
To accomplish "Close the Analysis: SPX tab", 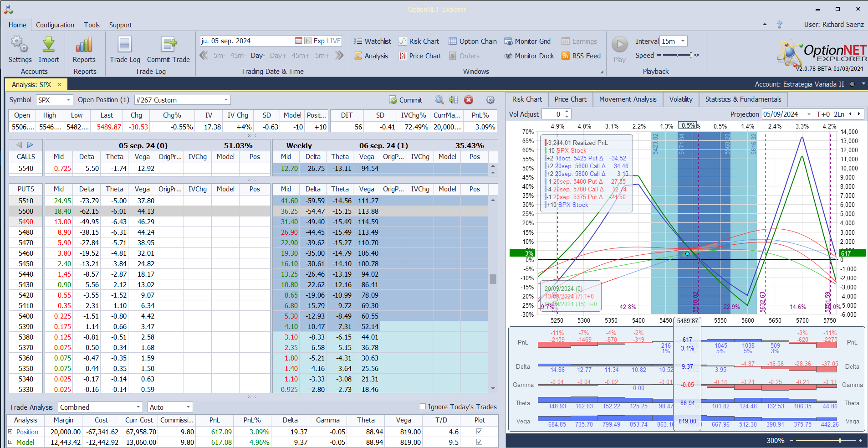I will tap(59, 84).
